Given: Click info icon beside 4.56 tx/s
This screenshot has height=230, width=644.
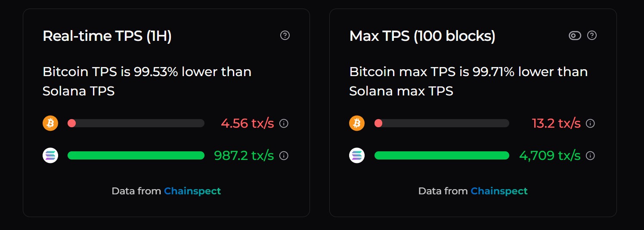Looking at the screenshot, I should pyautogui.click(x=284, y=123).
